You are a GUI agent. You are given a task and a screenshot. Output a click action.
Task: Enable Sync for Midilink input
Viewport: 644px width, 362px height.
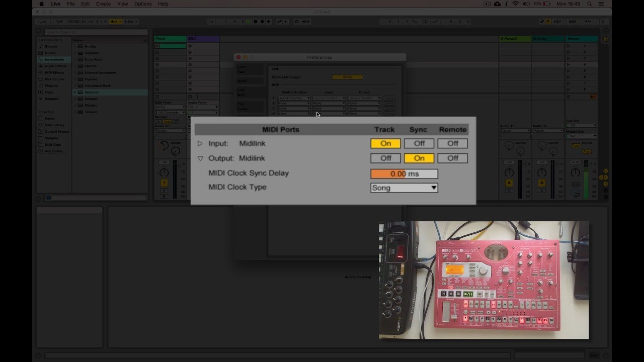pyautogui.click(x=419, y=143)
